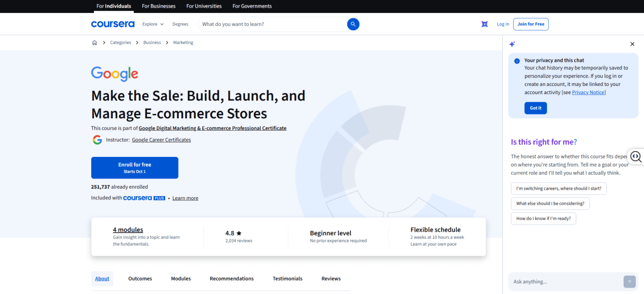Click the Google G instructor avatar
The height and width of the screenshot is (294, 644).
pos(97,140)
